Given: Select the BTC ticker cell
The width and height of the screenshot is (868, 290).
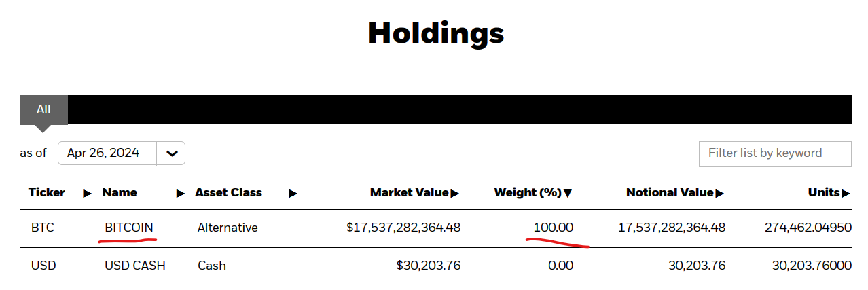Looking at the screenshot, I should [42, 228].
